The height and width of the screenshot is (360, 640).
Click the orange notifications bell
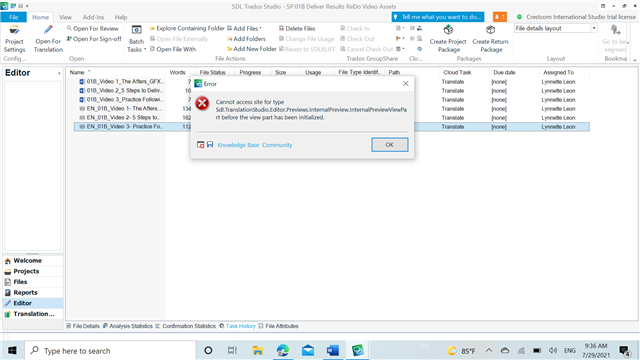tap(500, 17)
